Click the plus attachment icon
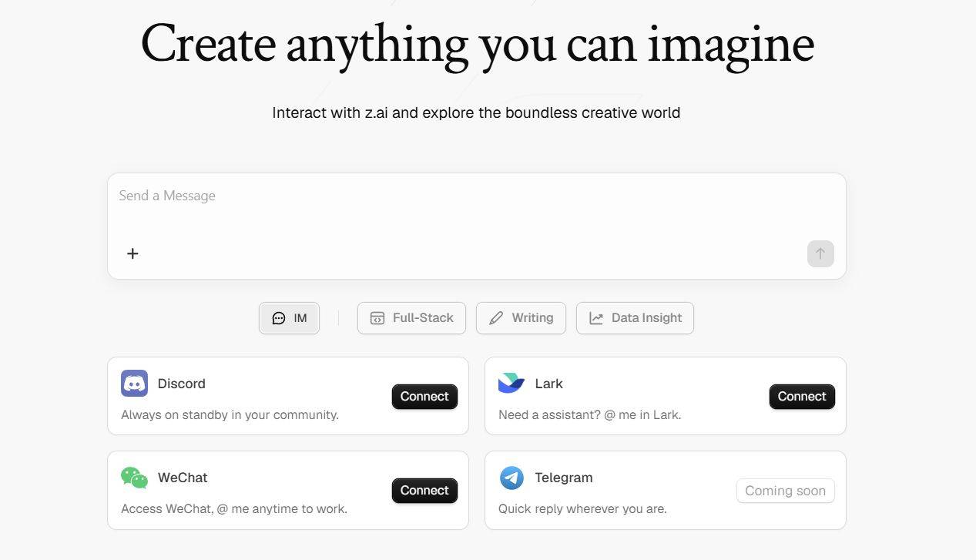 (132, 253)
